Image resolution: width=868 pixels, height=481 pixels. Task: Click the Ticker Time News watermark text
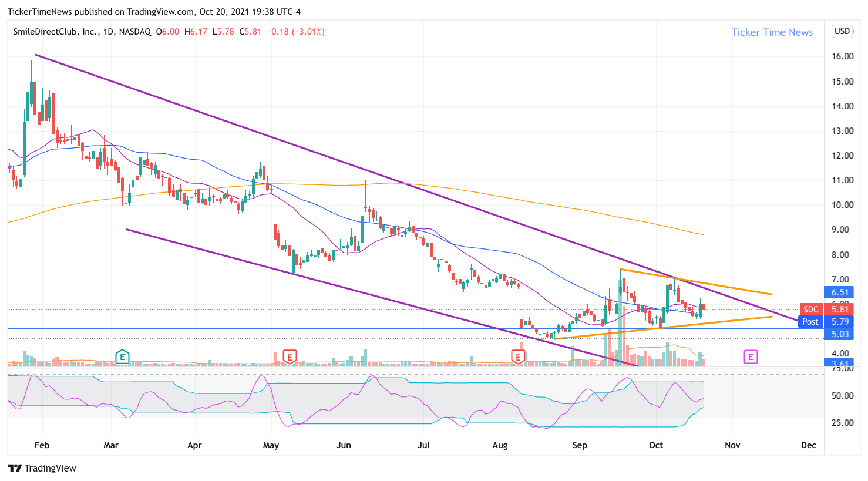click(772, 32)
